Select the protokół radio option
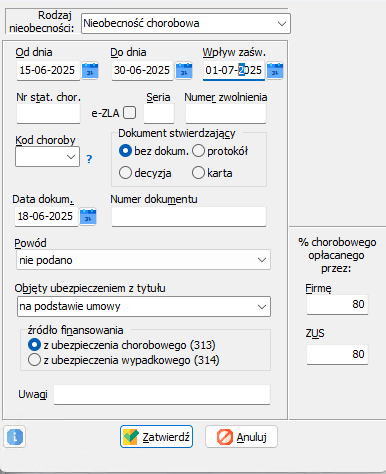Viewport: 386px width, 474px height. click(x=198, y=151)
